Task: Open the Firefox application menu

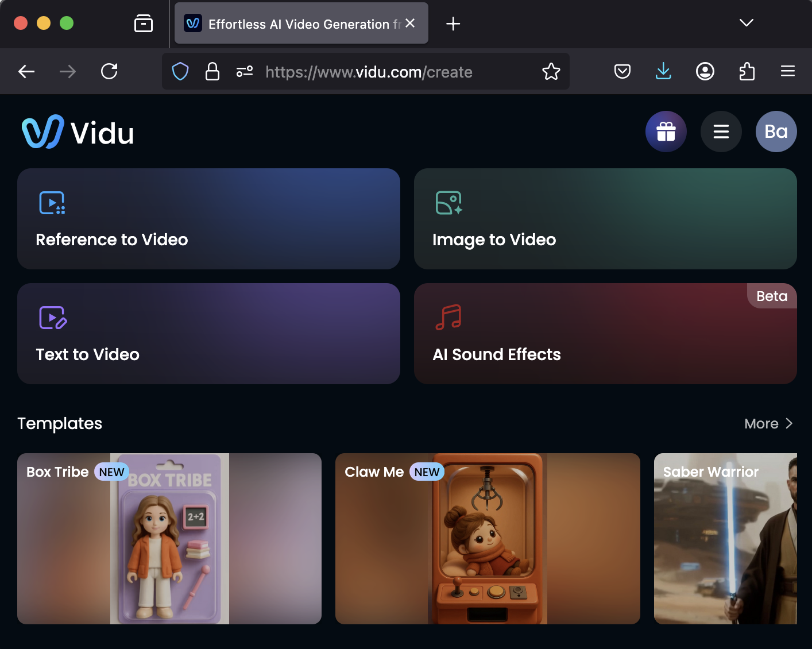Action: (788, 71)
